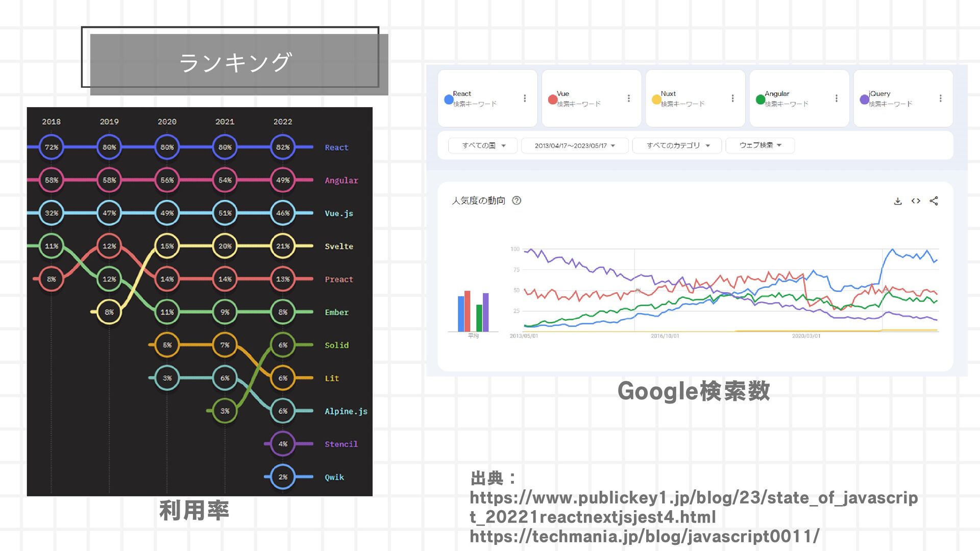The width and height of the screenshot is (980, 551).
Task: Click the green Angular color dot
Action: tap(761, 99)
